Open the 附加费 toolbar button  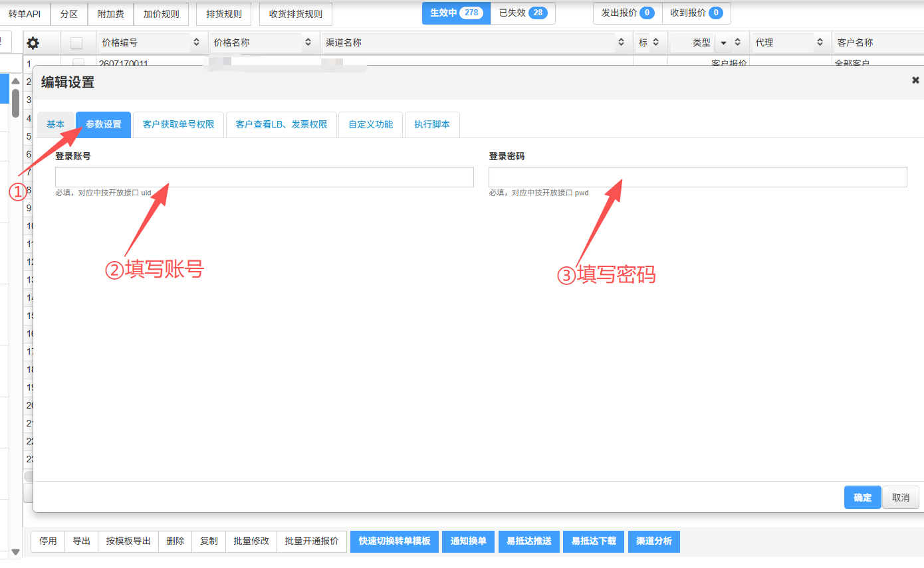111,13
